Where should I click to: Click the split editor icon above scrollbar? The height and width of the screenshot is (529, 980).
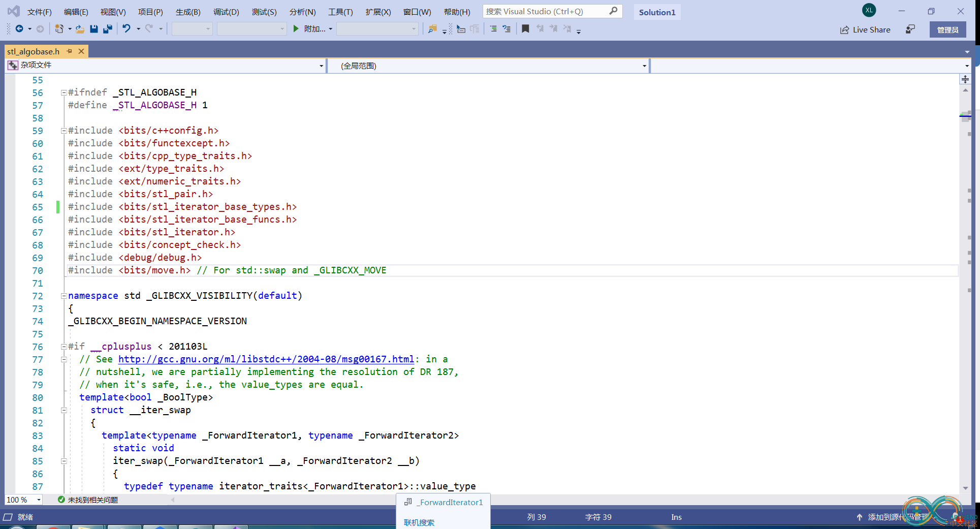(x=965, y=79)
